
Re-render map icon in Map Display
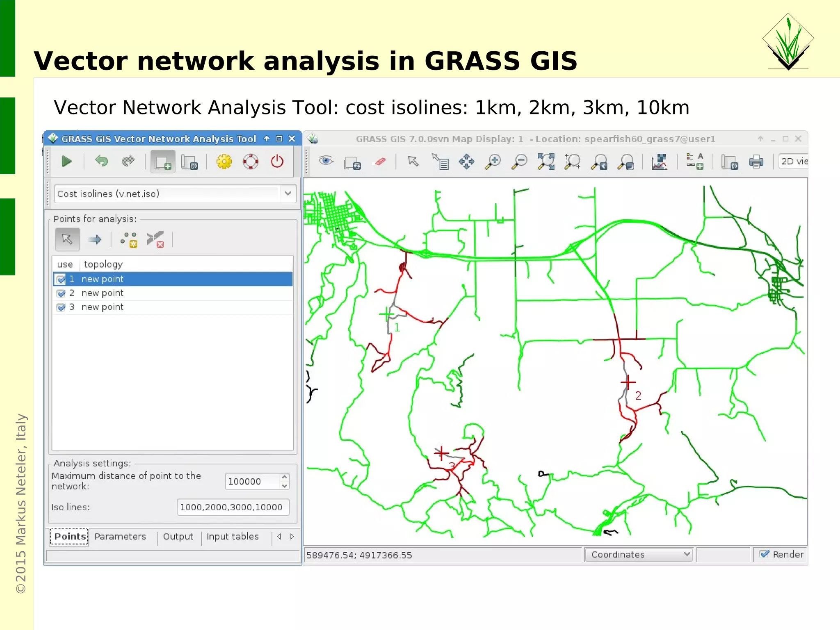[353, 162]
